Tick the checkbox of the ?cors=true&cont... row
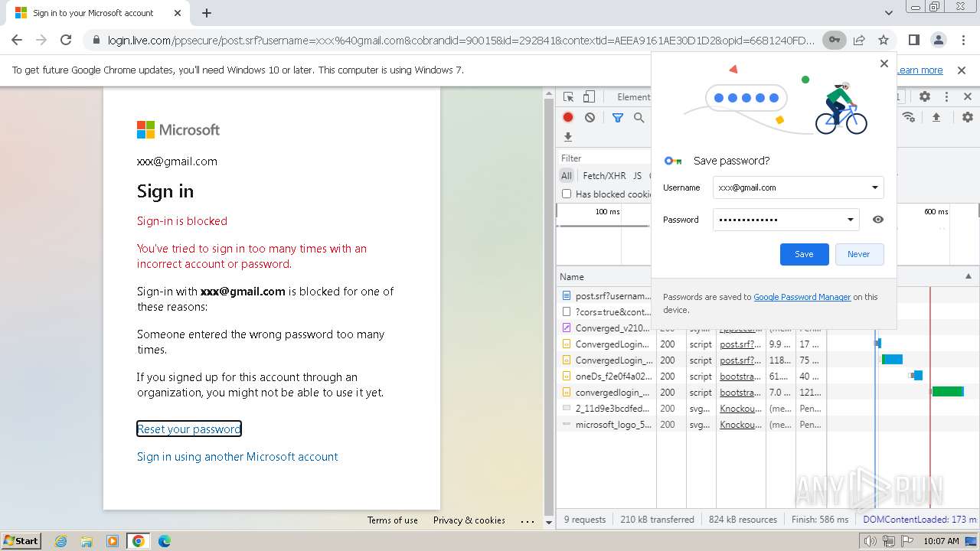The width and height of the screenshot is (980, 551). coord(567,311)
